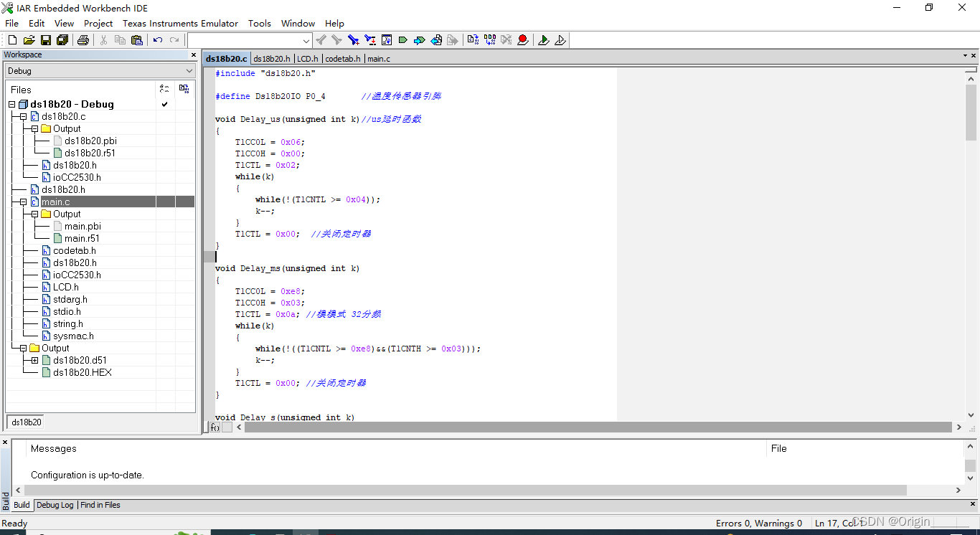Close the Workspace panel
Image resolution: width=980 pixels, height=535 pixels.
click(x=193, y=55)
